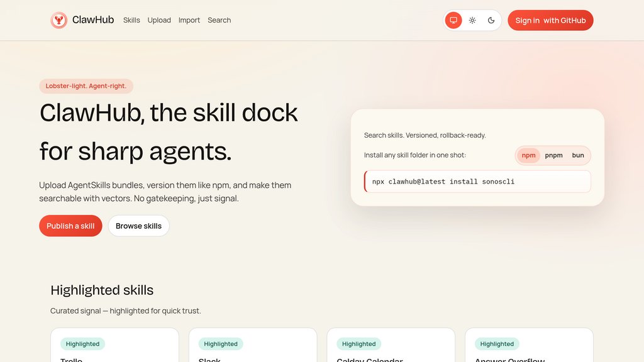Open the Skills navigation link
The width and height of the screenshot is (644, 362).
pyautogui.click(x=131, y=20)
